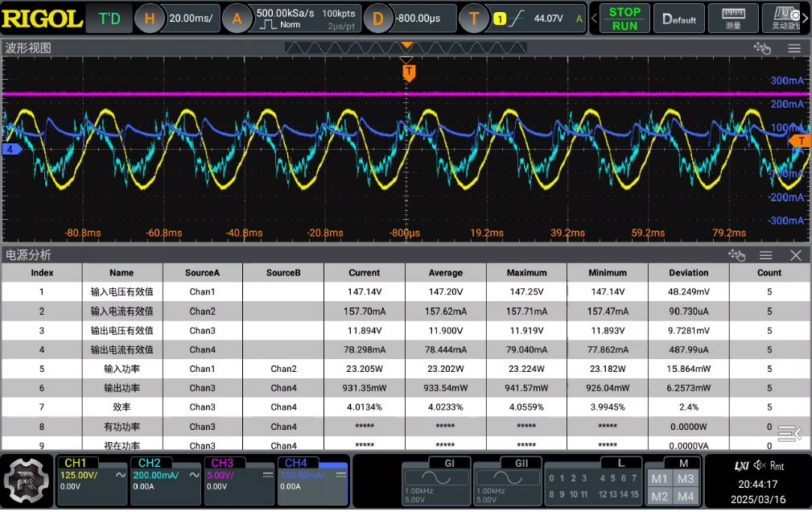Open the 电源分析 hamburger menu

pos(766,255)
